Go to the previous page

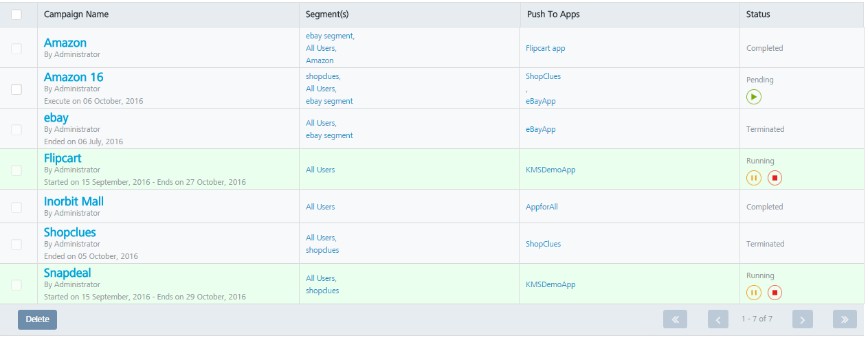718,319
